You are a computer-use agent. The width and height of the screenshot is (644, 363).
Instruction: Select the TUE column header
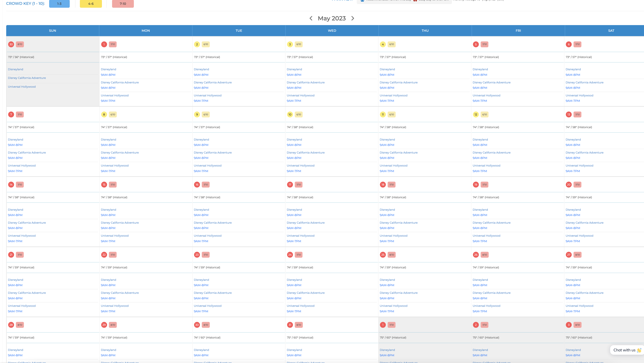coord(239,31)
